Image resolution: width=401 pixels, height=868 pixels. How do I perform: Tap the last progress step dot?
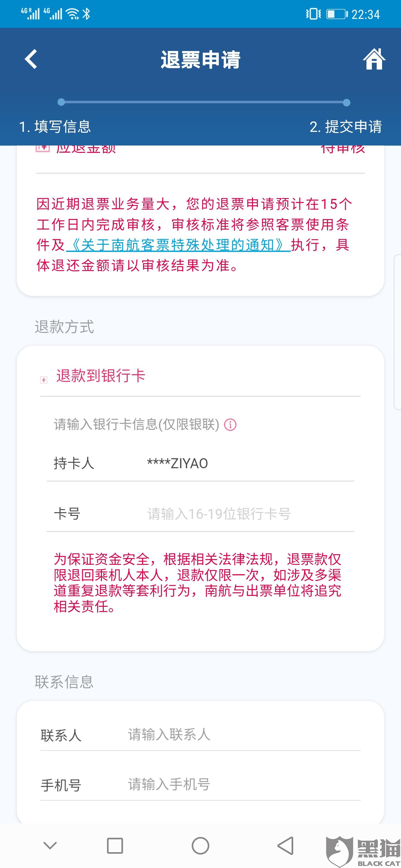[x=346, y=102]
